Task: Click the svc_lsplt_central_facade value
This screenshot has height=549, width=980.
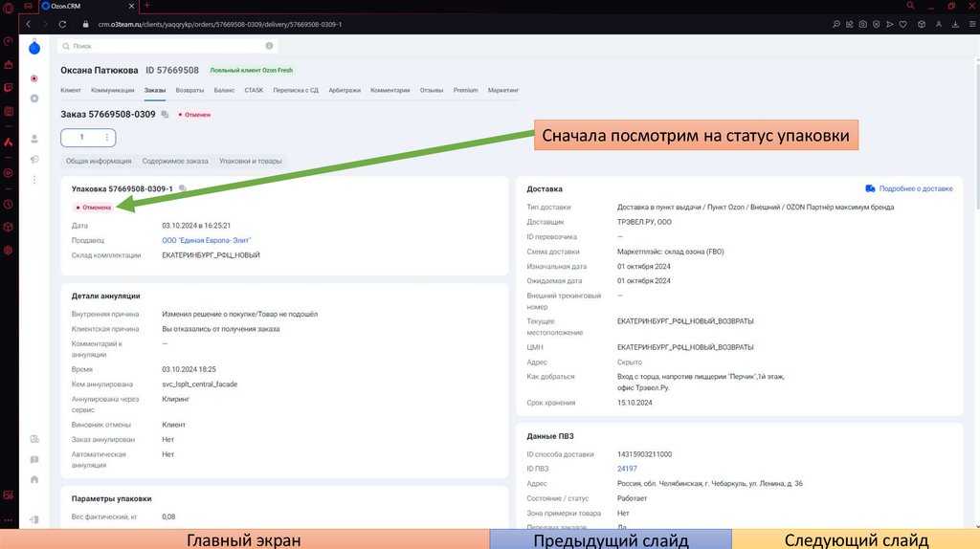Action: 199,384
